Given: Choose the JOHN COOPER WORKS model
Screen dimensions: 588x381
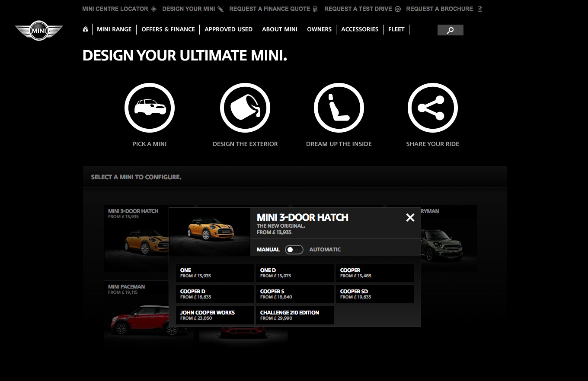Looking at the screenshot, I should click(215, 315).
